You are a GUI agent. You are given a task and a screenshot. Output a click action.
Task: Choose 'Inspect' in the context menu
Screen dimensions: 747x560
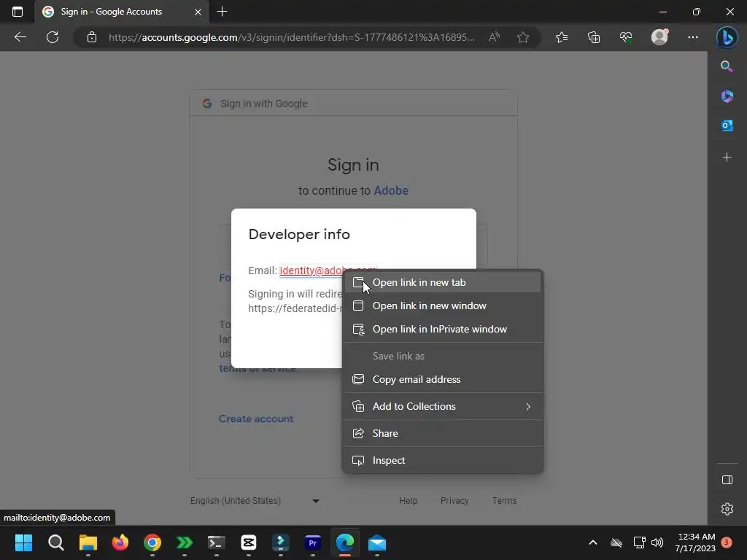click(443, 461)
